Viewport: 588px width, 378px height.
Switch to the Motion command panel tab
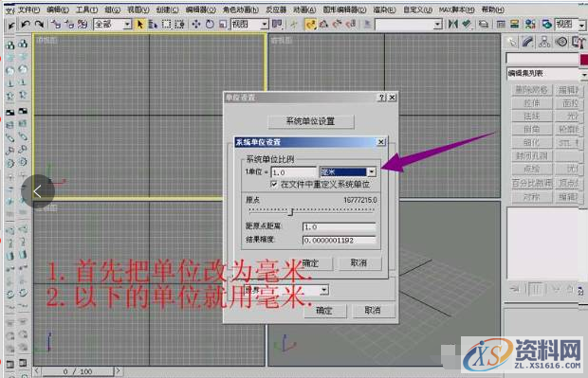point(561,42)
